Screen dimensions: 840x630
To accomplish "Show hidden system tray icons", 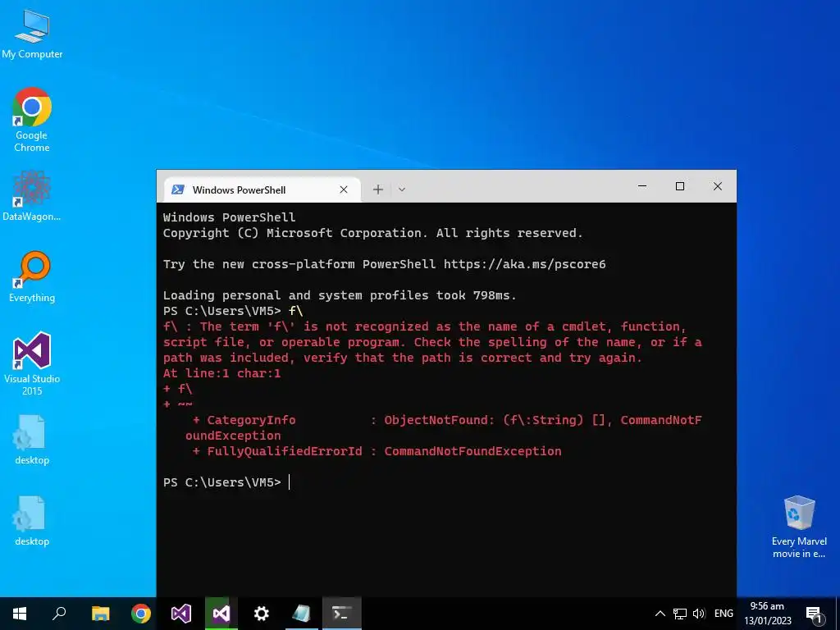I will (x=660, y=614).
